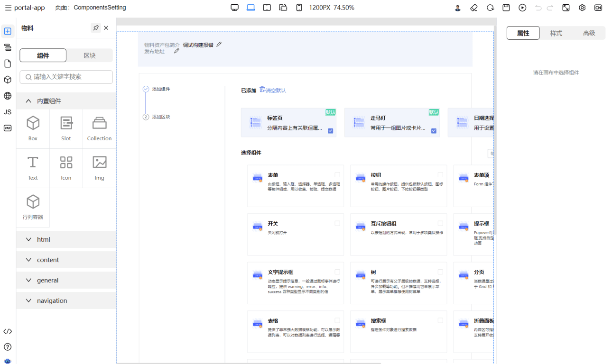Image resolution: width=612 pixels, height=364 pixels.
Task: Open the JS panel in the left sidebar
Action: coord(7,112)
